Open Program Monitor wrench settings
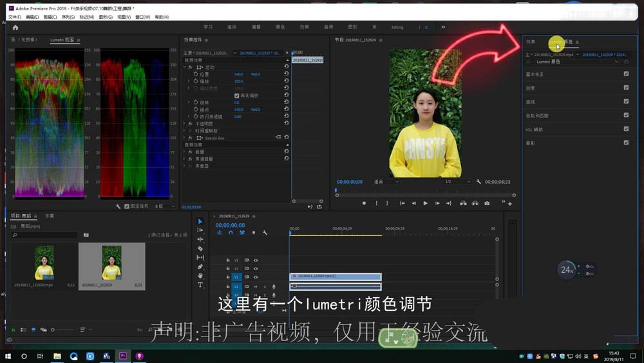Screen dimensions: 644x363 pos(478,182)
